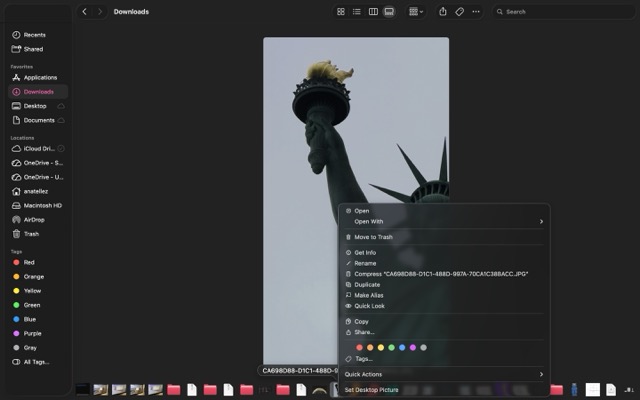The height and width of the screenshot is (400, 640).
Task: Choose Get Info in context menu
Action: pos(444,253)
